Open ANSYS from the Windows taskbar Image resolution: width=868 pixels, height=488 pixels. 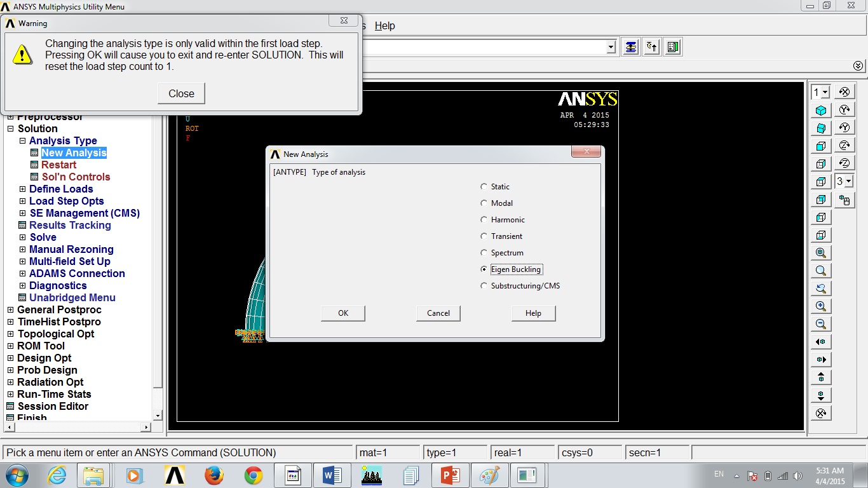tap(175, 475)
